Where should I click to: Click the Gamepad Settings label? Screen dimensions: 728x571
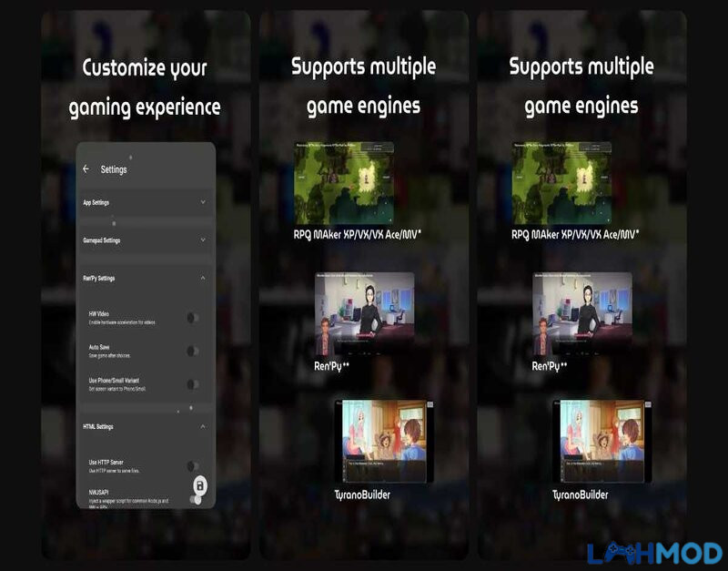pyautogui.click(x=102, y=240)
